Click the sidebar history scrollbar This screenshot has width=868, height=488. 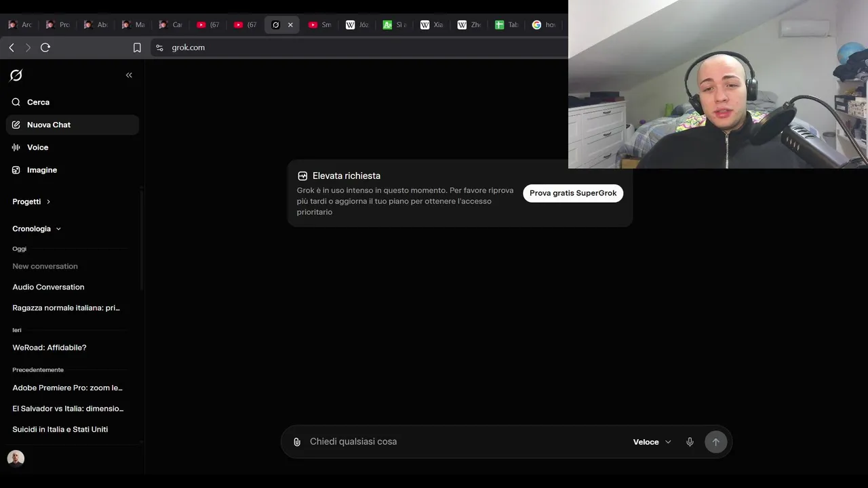click(x=142, y=240)
